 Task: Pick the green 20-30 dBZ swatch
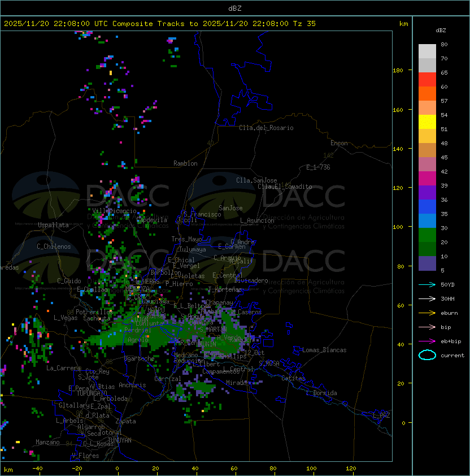tap(427, 235)
